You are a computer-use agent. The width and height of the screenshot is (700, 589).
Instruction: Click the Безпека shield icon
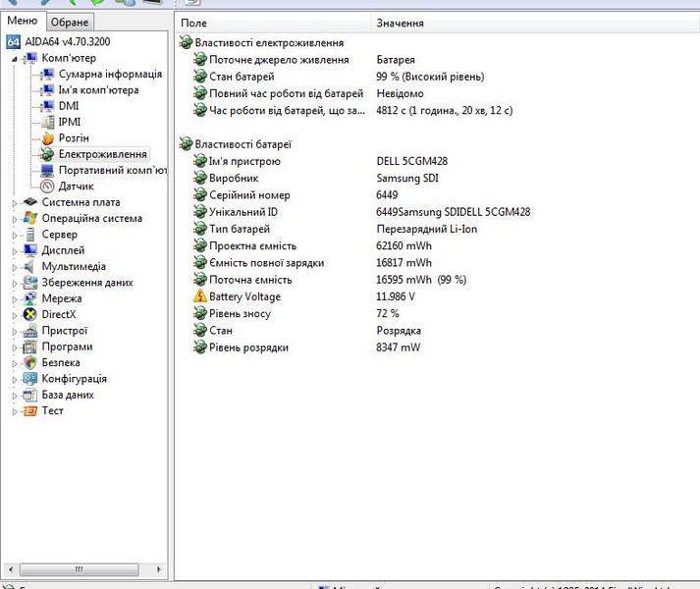click(x=29, y=363)
